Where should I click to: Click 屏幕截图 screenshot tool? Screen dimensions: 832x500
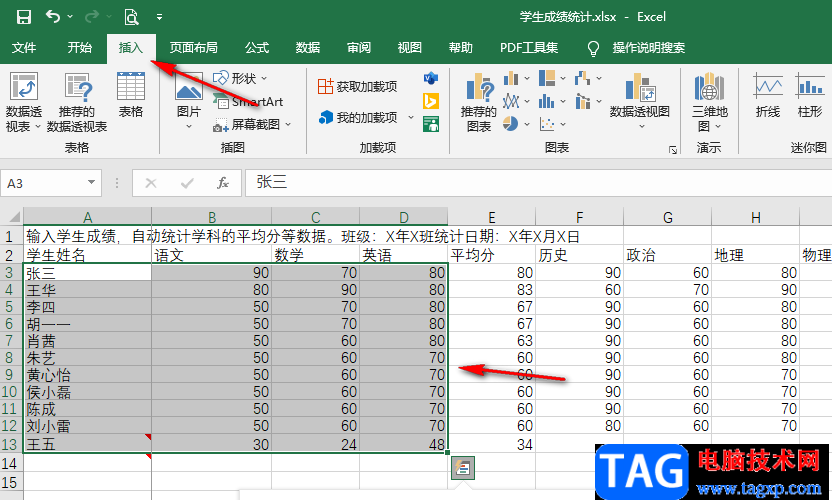[x=246, y=125]
